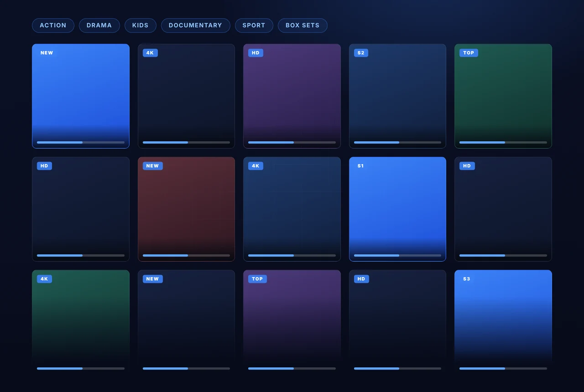
Task: Click the TOP badge on the purple card
Action: [x=257, y=279]
